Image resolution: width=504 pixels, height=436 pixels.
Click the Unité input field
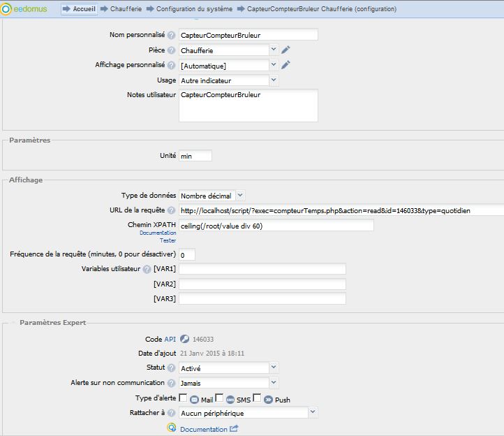pos(195,157)
